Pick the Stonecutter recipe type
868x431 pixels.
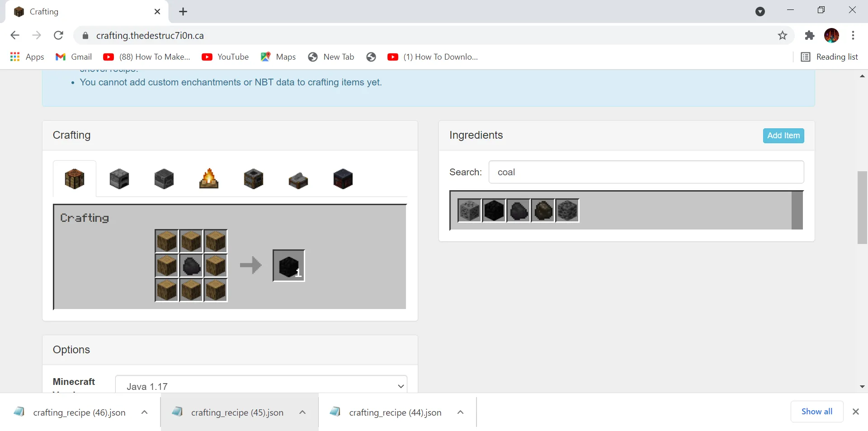(x=298, y=179)
